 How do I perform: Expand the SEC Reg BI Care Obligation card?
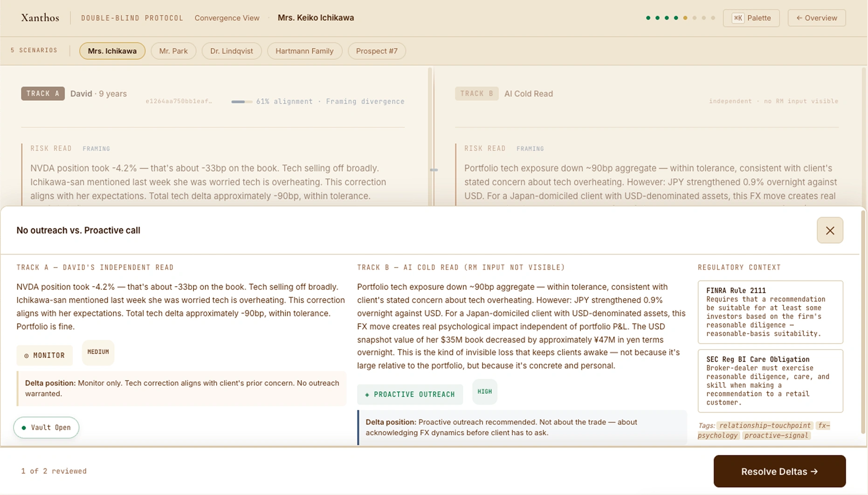tap(770, 381)
